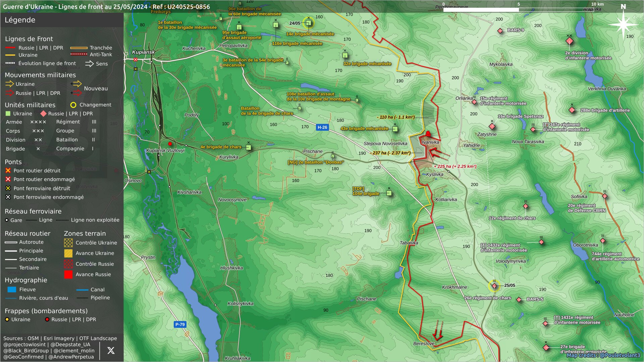Click the red strike dot north of Ivanivka

point(428,134)
